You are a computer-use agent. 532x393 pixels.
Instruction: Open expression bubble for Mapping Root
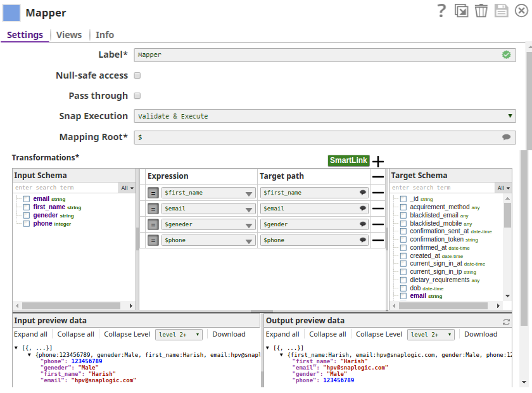coord(506,137)
